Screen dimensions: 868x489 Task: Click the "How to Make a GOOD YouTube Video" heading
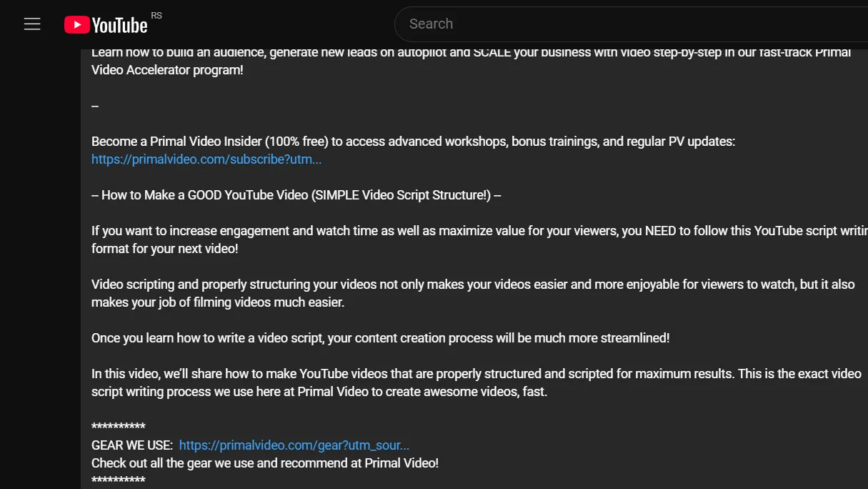296,195
